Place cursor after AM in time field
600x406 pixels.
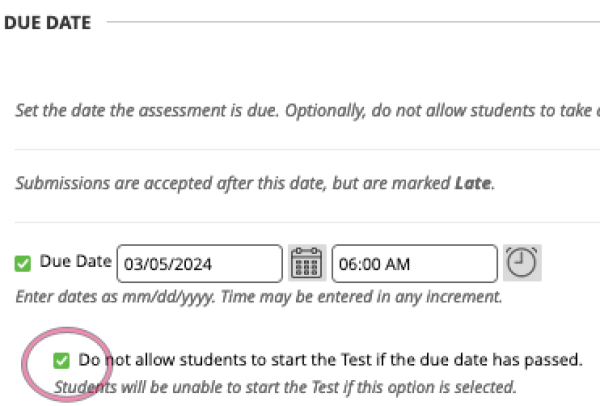[x=412, y=264]
